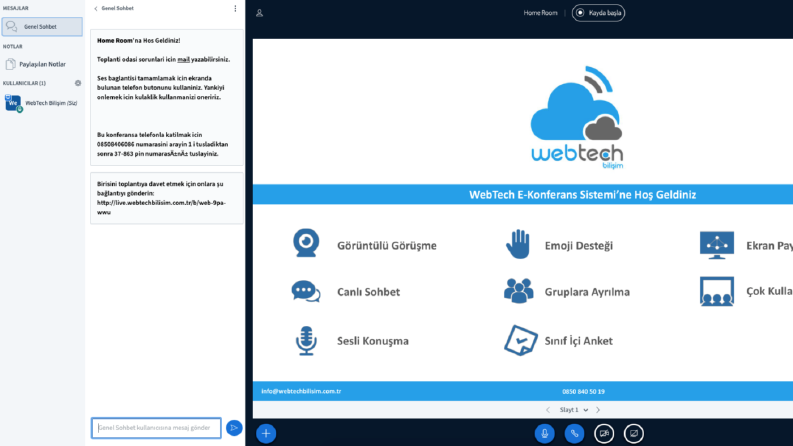Mute or unmute the microphone
Screen dimensions: 793x446
545,433
